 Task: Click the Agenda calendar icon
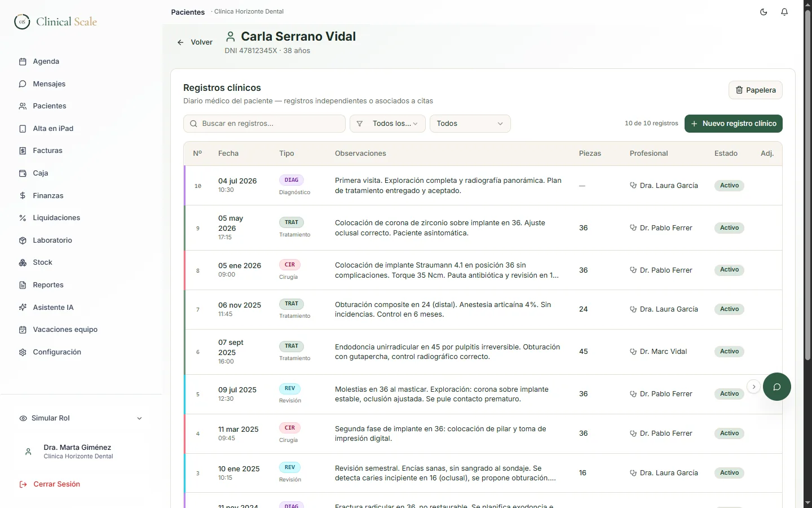coord(23,62)
